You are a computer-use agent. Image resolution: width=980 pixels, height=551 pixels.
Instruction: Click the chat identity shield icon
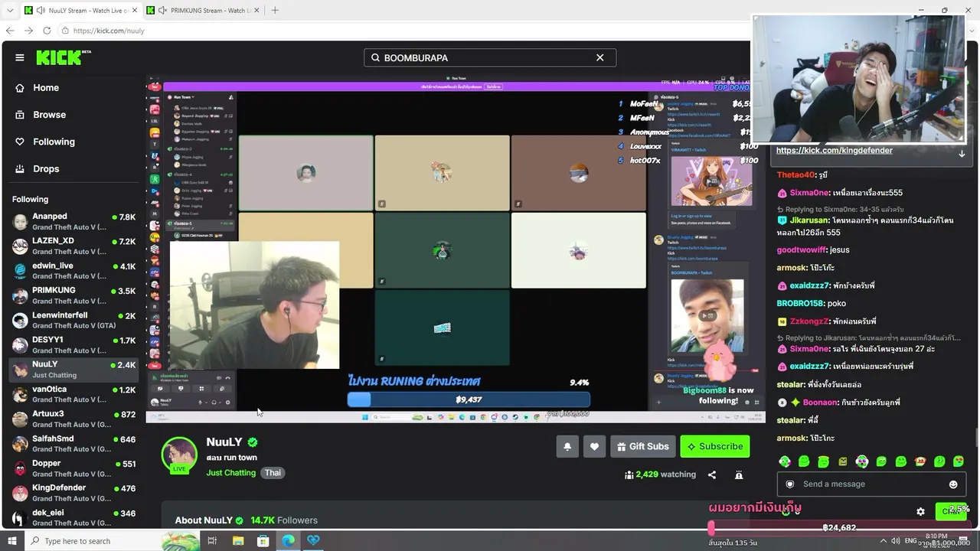pos(790,484)
